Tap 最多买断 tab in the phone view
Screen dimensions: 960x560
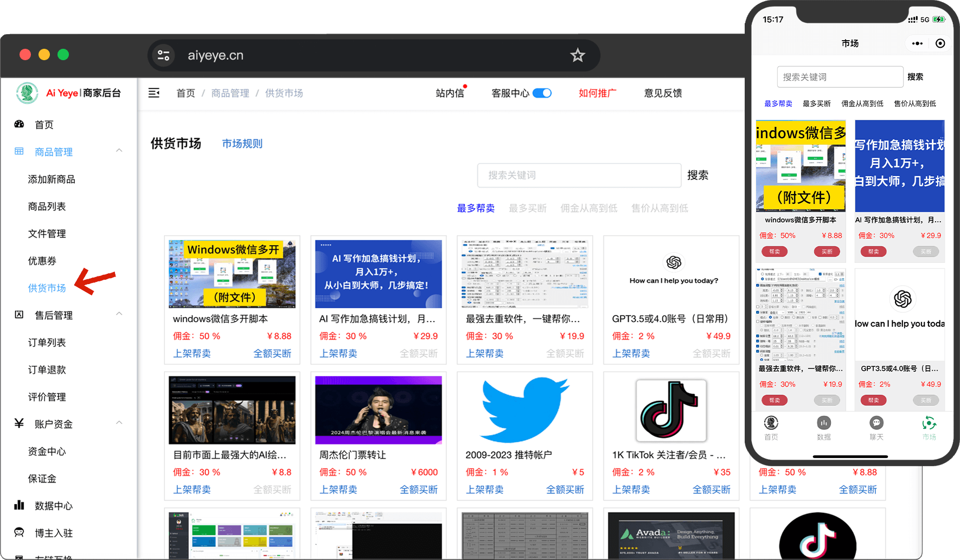(816, 104)
